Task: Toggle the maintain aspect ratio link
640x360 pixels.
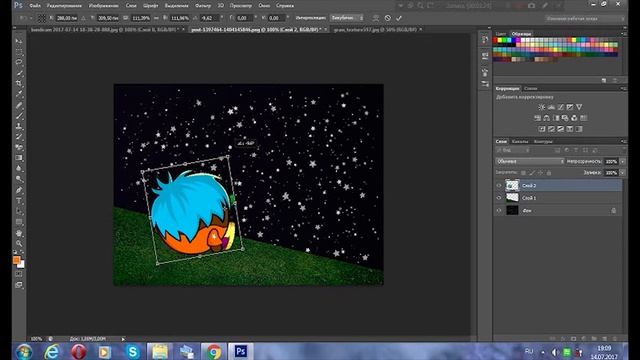Action: pyautogui.click(x=156, y=18)
